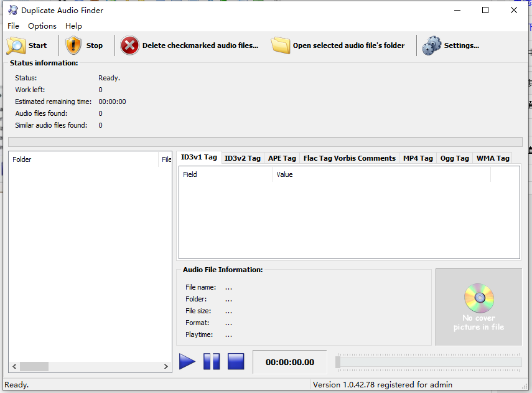Click the Start search magnifier icon

(x=16, y=46)
